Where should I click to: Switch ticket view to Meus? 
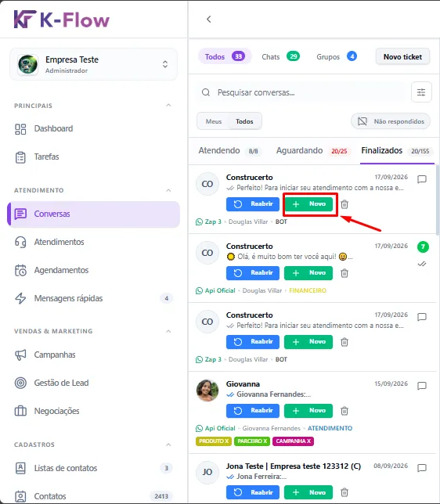pos(214,121)
